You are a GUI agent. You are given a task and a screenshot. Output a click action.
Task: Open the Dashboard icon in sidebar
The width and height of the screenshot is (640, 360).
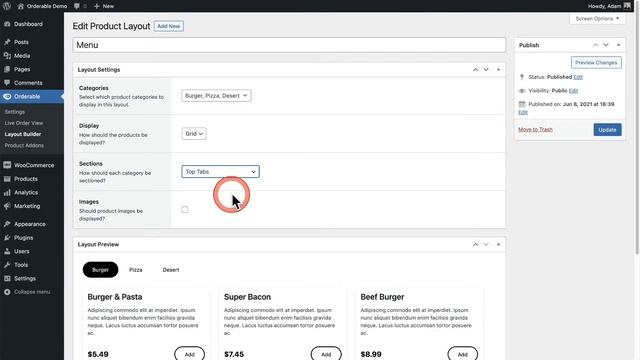click(7, 24)
